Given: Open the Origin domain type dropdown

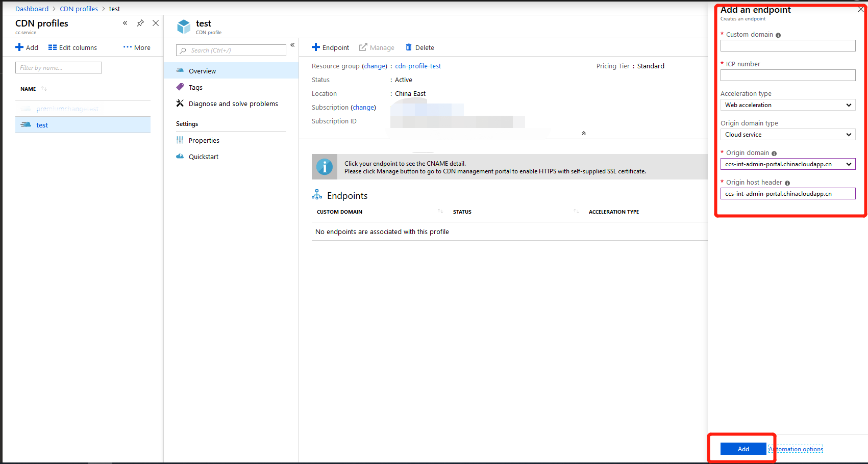Looking at the screenshot, I should coord(788,135).
